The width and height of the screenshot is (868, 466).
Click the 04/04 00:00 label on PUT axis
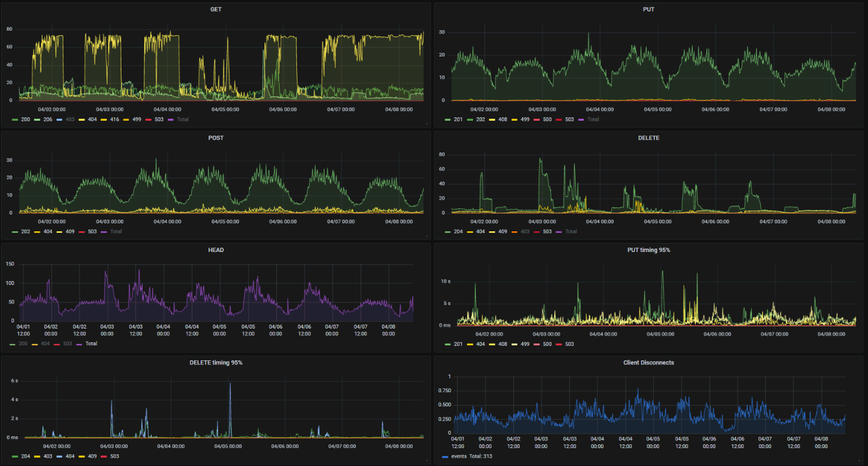600,110
